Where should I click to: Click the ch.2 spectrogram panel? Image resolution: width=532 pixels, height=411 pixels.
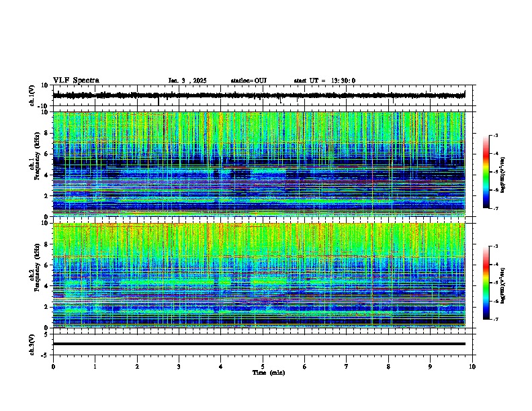click(259, 275)
